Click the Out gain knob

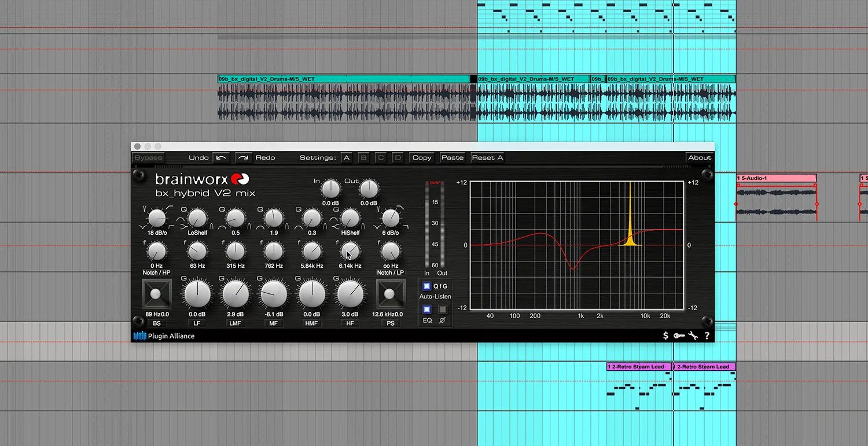coord(369,189)
